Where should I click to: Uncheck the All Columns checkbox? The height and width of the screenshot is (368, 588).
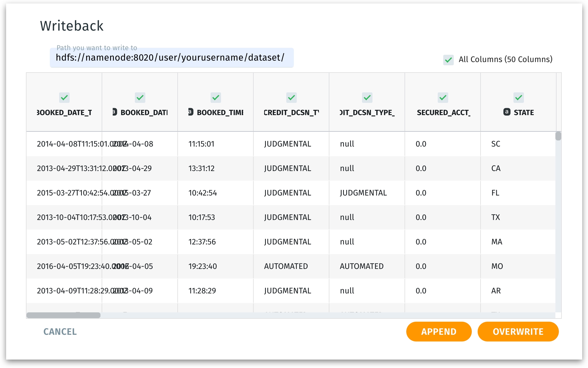[448, 60]
